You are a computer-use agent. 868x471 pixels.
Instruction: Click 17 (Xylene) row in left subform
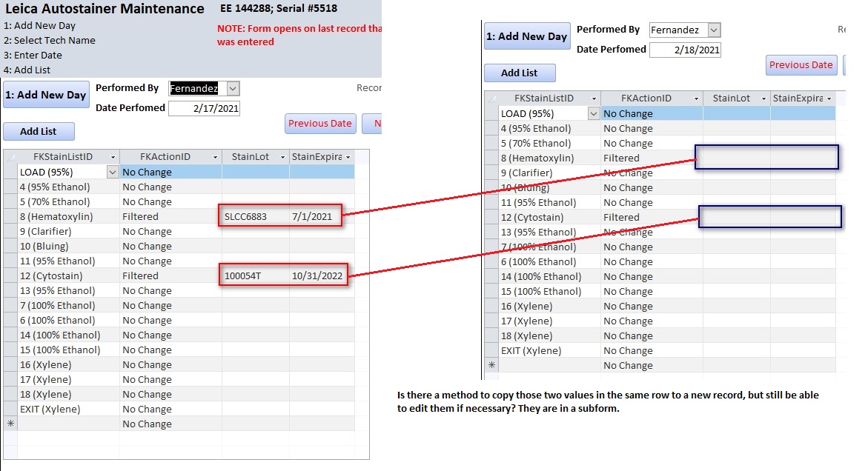[x=179, y=380]
